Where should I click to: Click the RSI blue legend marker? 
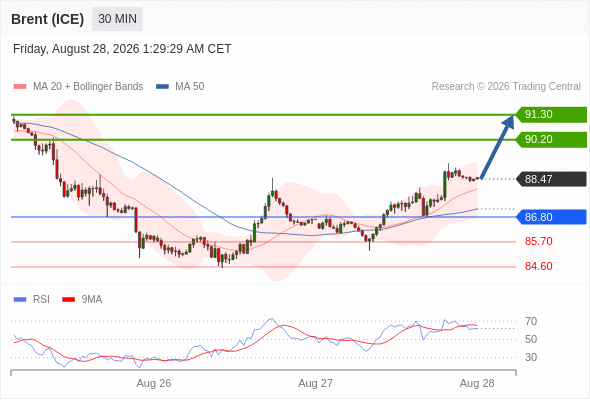20,300
